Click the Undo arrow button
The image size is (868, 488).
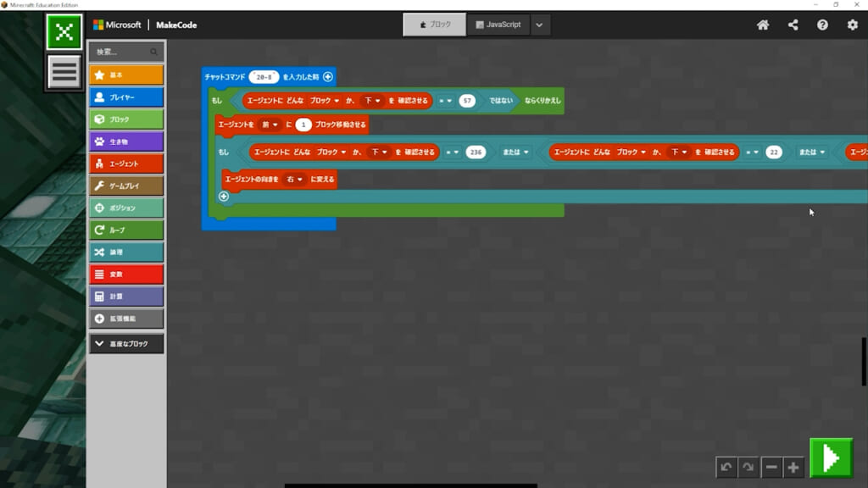point(726,467)
